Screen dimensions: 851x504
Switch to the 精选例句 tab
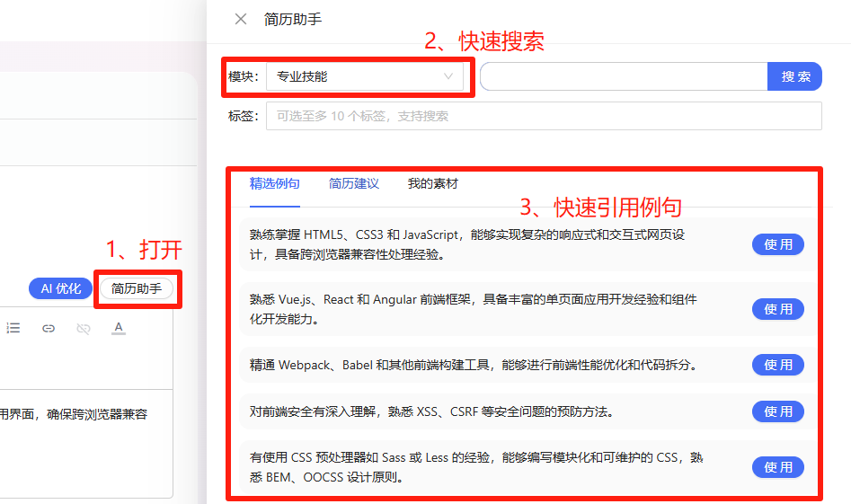tap(275, 184)
